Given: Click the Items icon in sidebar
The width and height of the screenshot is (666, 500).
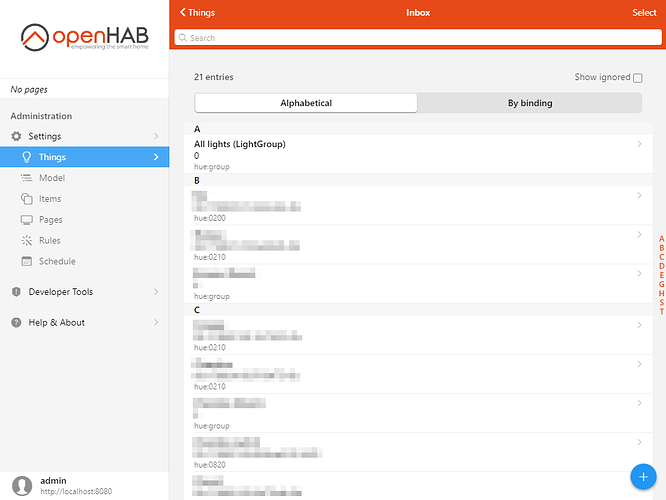Looking at the screenshot, I should (27, 199).
